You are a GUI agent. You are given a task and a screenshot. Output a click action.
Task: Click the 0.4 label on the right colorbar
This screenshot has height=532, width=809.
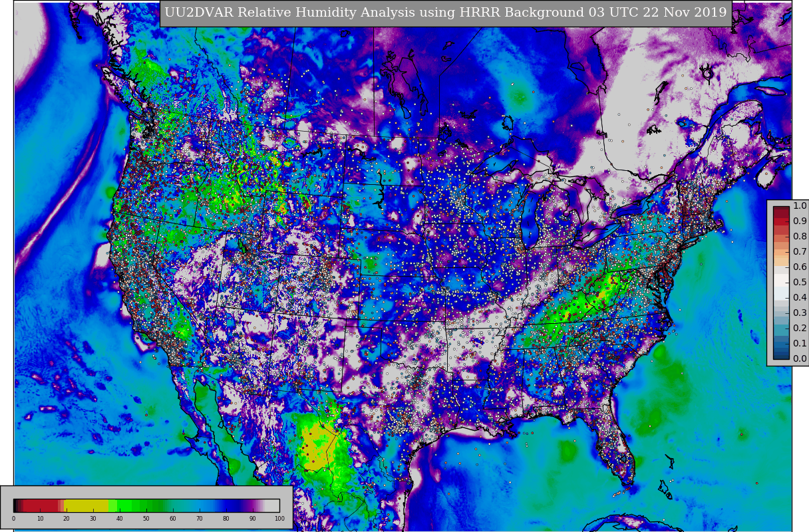coord(800,298)
